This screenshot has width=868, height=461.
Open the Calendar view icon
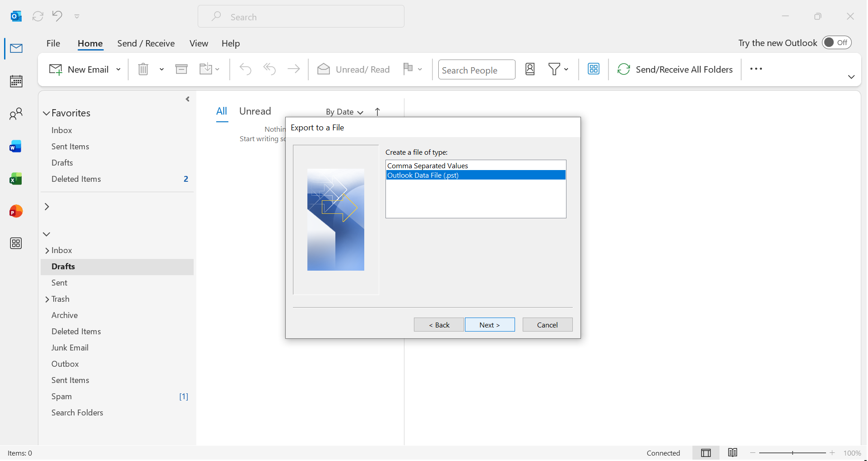16,81
